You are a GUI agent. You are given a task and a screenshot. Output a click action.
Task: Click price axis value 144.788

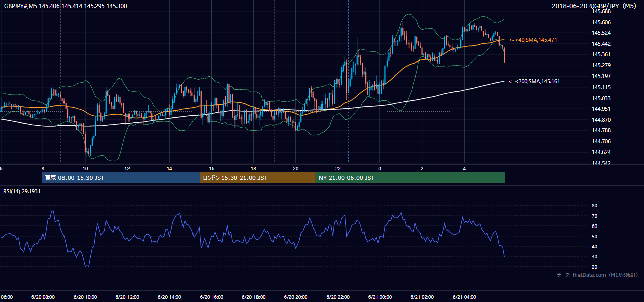(601, 131)
